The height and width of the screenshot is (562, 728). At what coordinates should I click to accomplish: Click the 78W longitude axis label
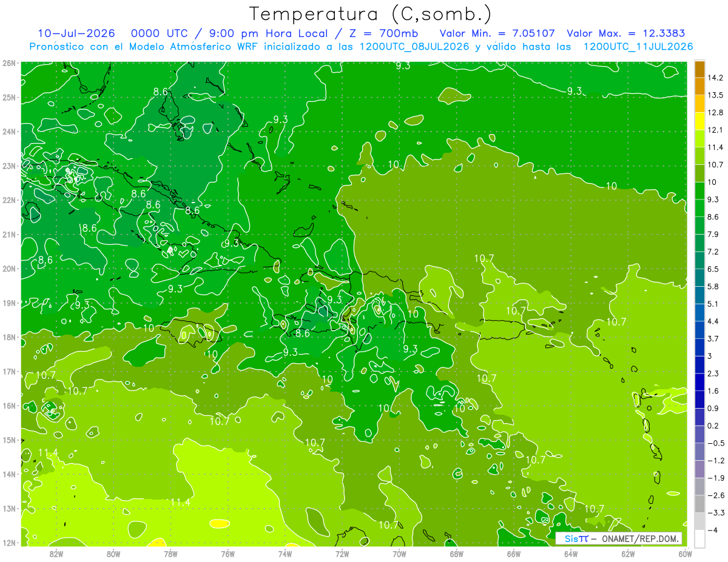pos(170,554)
